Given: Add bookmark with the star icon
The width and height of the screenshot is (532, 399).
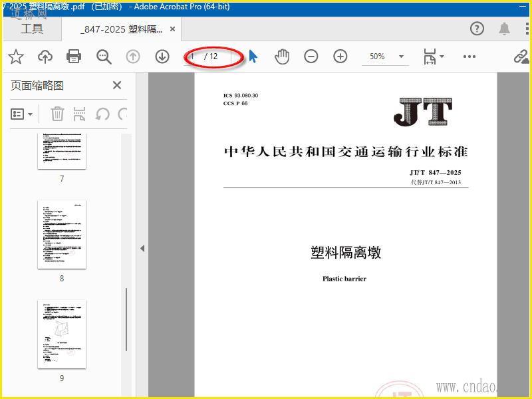Looking at the screenshot, I should (x=16, y=57).
